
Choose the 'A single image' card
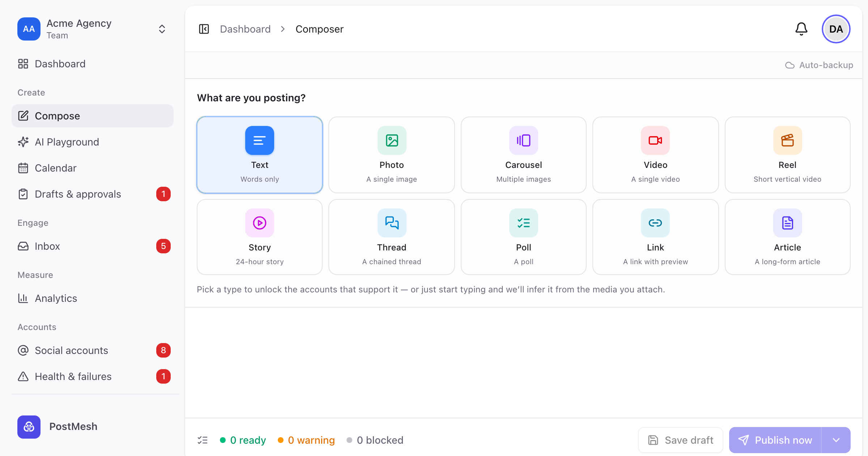click(392, 155)
